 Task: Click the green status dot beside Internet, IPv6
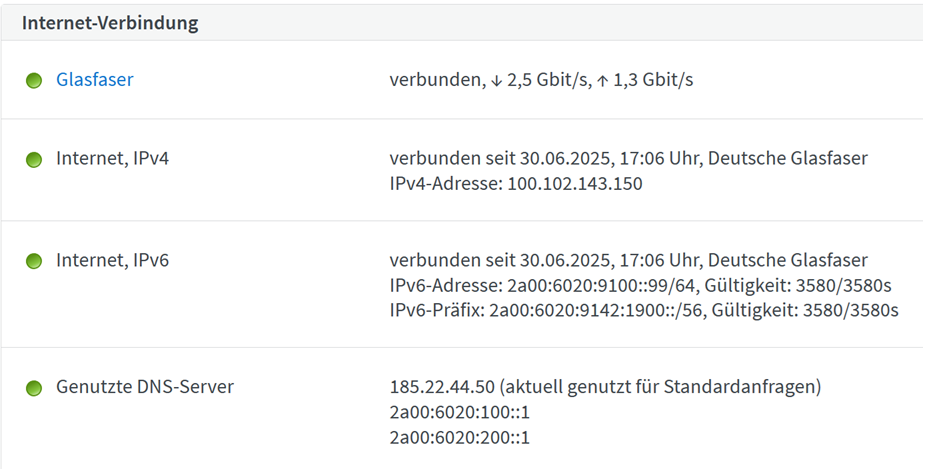[x=34, y=261]
